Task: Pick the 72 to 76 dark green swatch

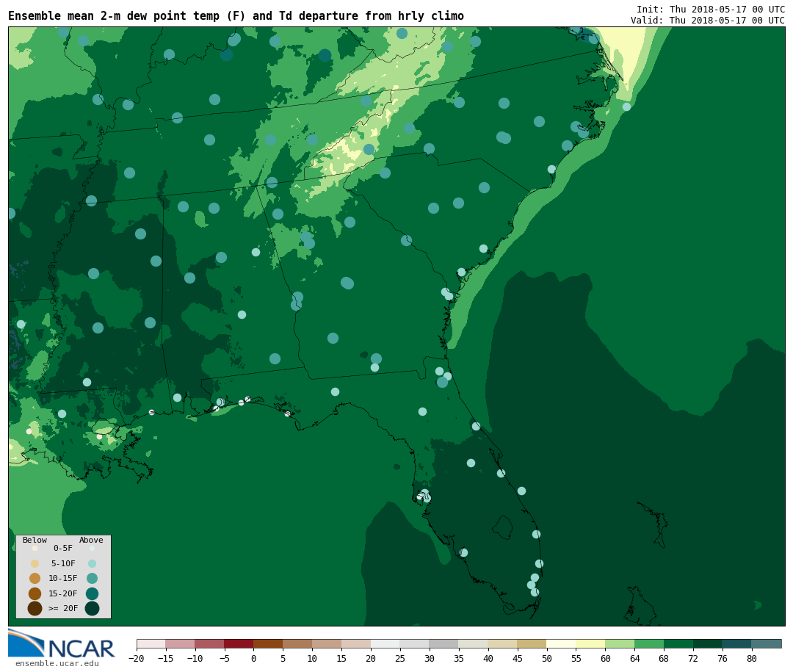Action: (x=708, y=643)
